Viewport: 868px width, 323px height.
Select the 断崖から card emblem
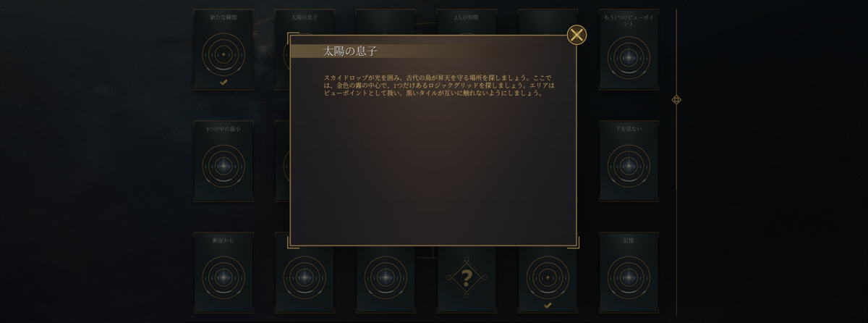point(224,277)
